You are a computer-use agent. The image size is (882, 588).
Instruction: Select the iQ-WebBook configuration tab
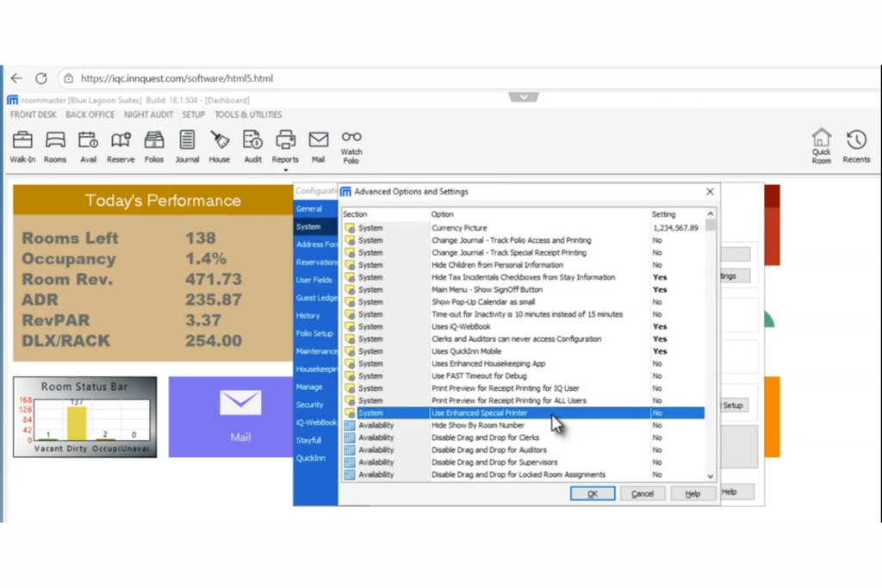[315, 422]
